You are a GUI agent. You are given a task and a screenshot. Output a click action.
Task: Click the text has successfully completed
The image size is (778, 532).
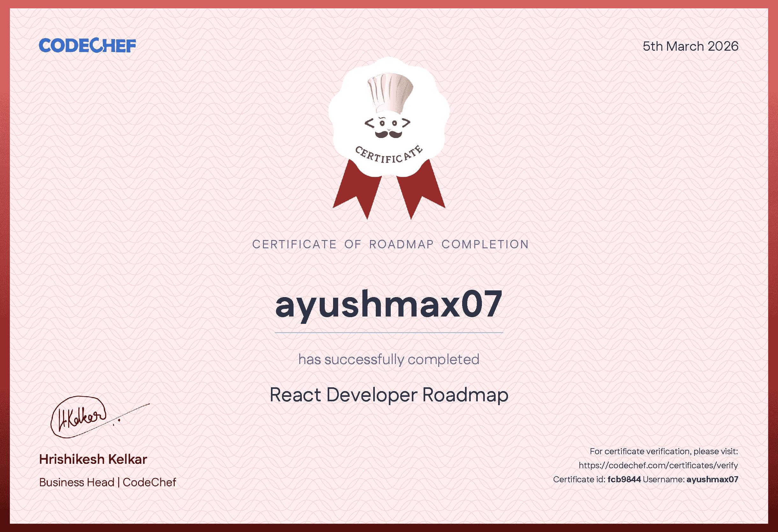tap(389, 359)
